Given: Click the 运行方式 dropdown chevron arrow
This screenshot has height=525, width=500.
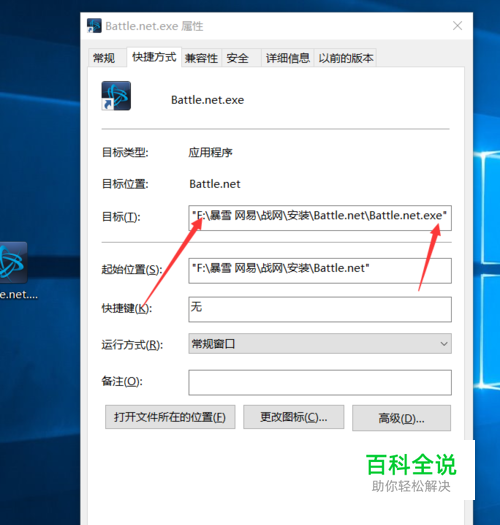Looking at the screenshot, I should click(444, 344).
